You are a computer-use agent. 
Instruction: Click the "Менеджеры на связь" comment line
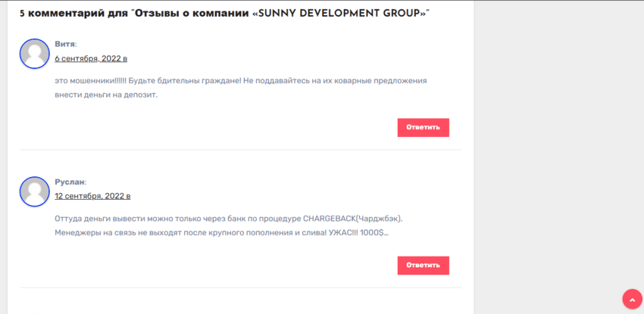98,233
